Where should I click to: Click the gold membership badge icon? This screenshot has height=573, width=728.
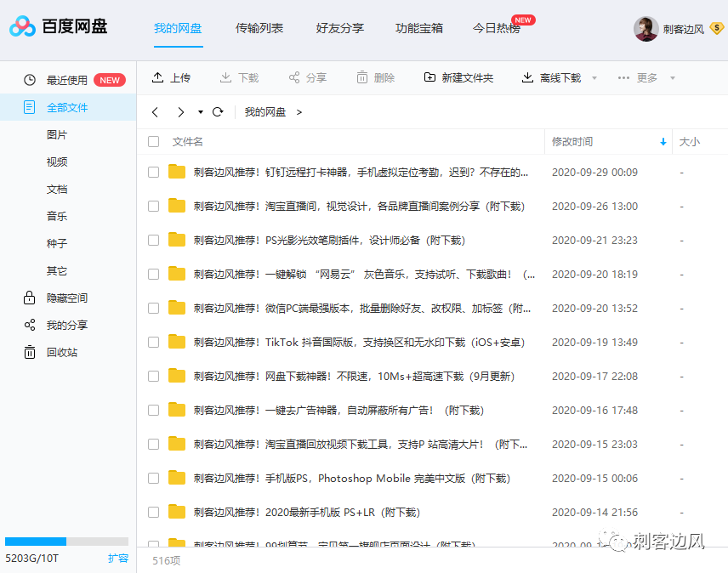pyautogui.click(x=716, y=29)
